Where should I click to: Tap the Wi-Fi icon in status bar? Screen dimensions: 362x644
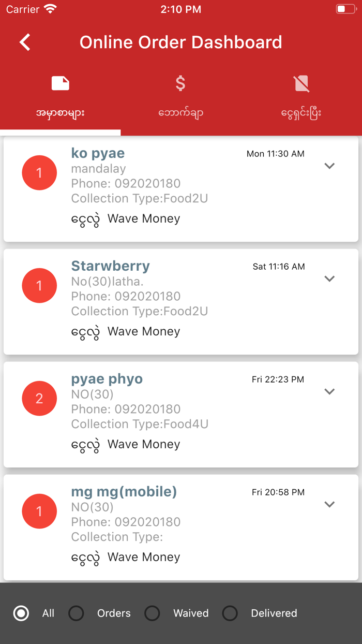[x=50, y=8]
